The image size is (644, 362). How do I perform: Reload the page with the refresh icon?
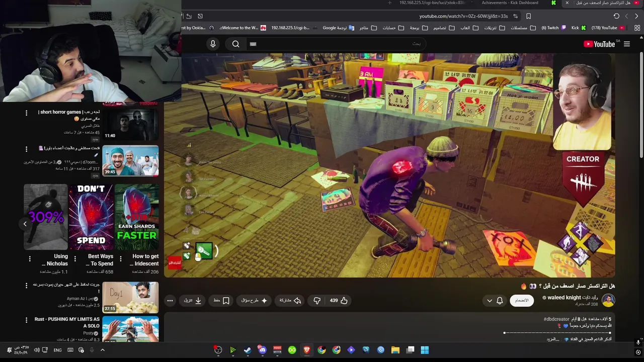[616, 16]
